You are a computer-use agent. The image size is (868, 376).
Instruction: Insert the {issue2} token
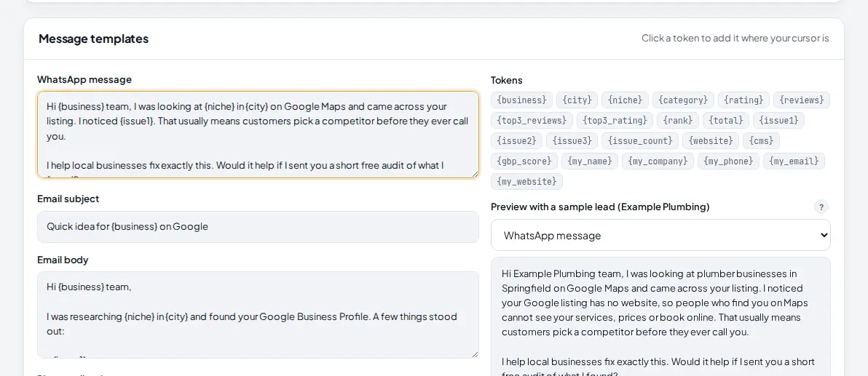coord(516,141)
